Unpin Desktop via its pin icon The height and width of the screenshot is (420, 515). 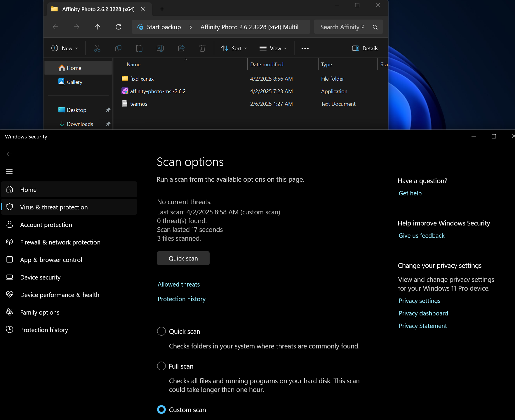(108, 110)
